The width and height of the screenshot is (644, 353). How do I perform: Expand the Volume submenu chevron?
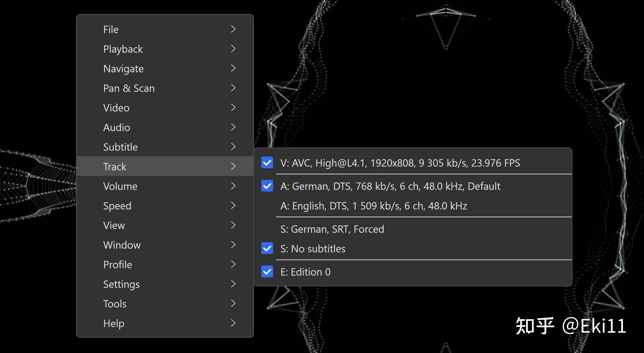tap(233, 186)
